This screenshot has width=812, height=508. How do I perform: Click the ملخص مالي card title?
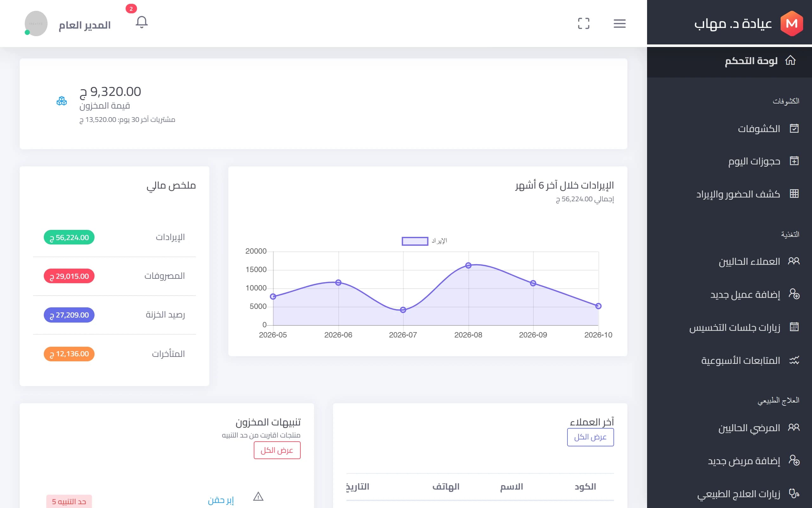point(171,186)
